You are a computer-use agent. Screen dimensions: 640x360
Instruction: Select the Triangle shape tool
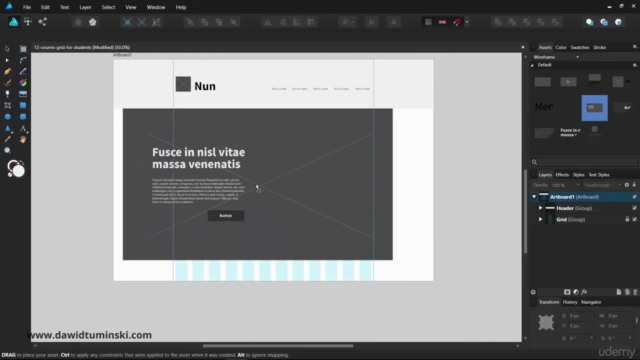coord(7,129)
